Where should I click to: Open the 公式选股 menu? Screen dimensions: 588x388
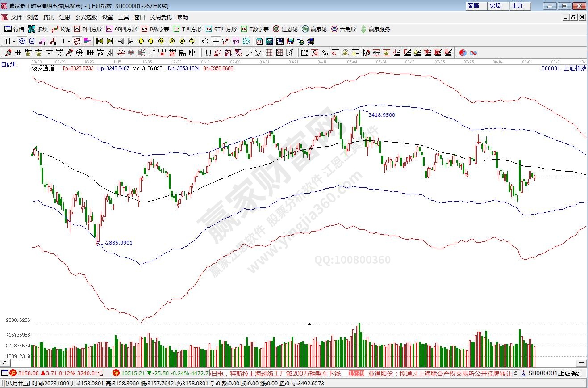(x=86, y=17)
